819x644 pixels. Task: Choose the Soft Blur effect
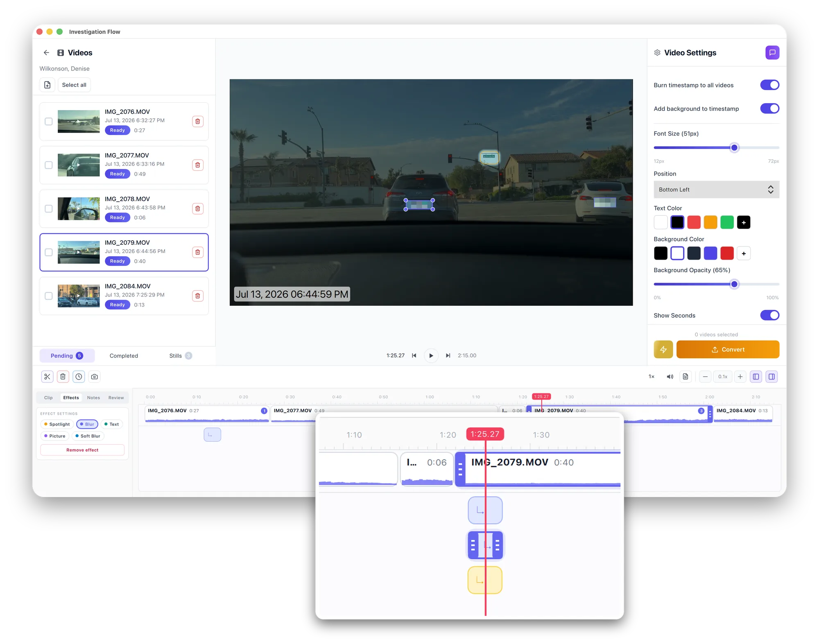[88, 436]
